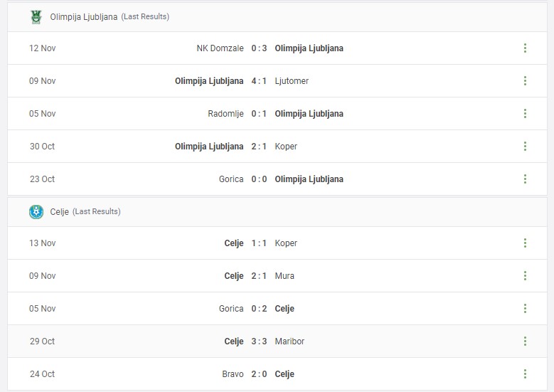Click Bravo team name
The height and width of the screenshot is (392, 554).
coord(233,374)
